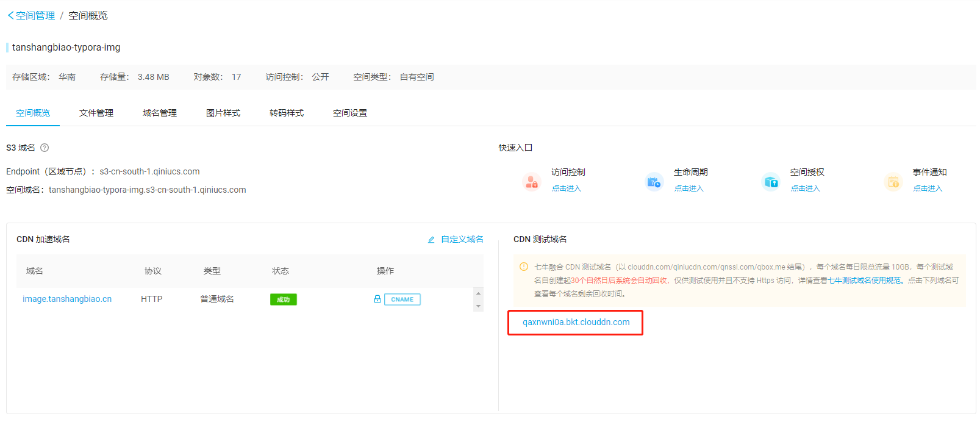The height and width of the screenshot is (430, 980).
Task: Click the 空间授权 cube icon
Action: click(x=771, y=182)
